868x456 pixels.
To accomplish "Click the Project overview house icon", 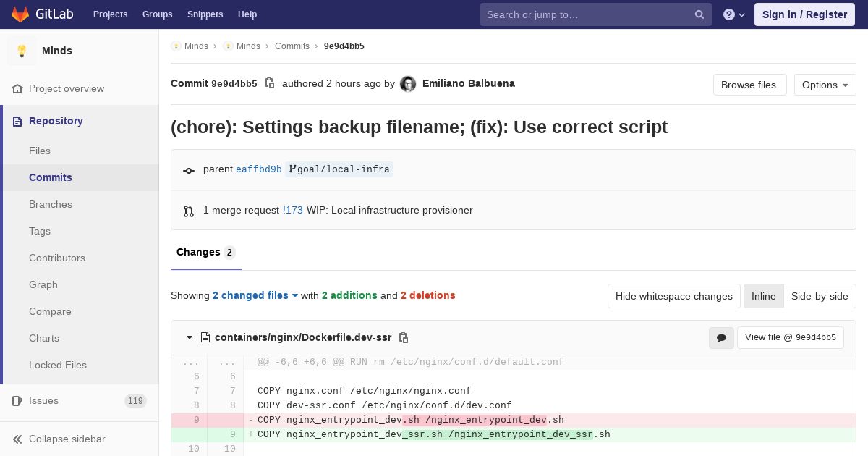I will point(17,89).
